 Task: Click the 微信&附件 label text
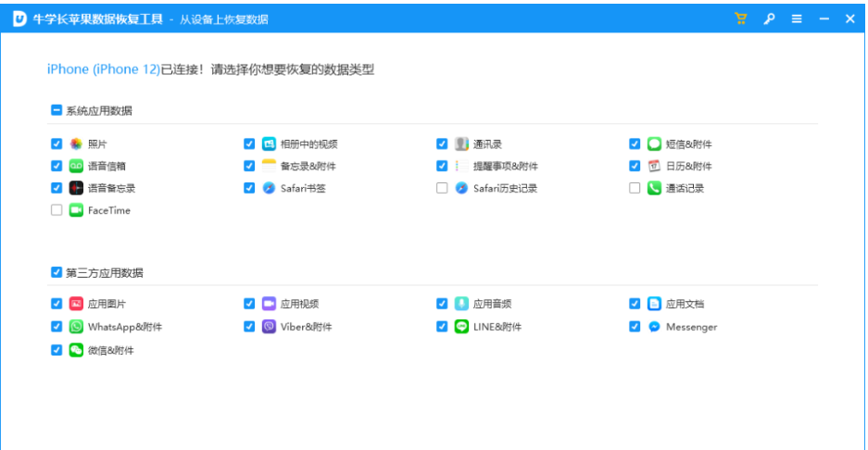(111, 350)
